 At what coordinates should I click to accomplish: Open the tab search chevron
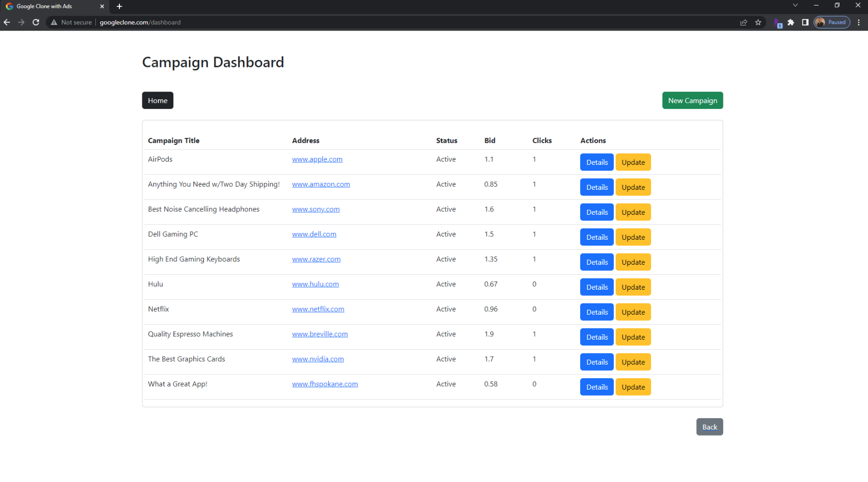pos(795,5)
